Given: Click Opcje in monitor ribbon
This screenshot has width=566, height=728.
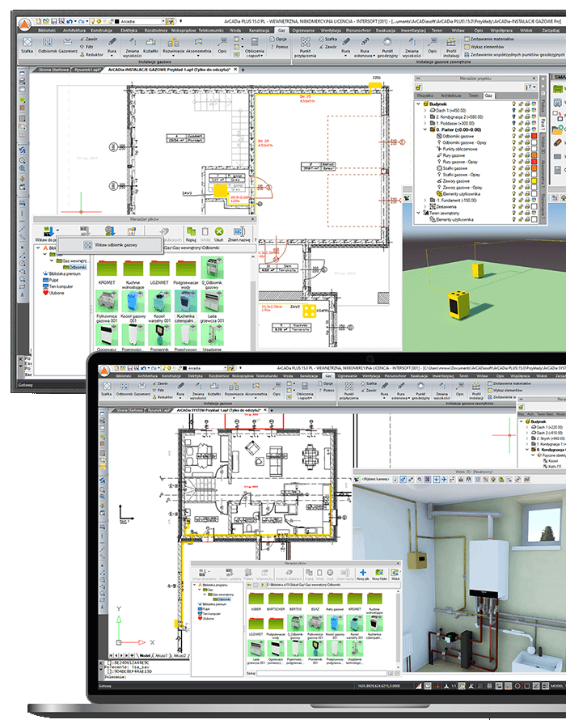Looking at the screenshot, I should (278, 39).
